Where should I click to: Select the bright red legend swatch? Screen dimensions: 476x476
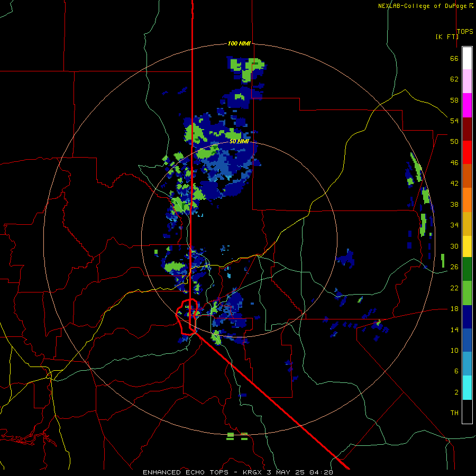point(467,152)
